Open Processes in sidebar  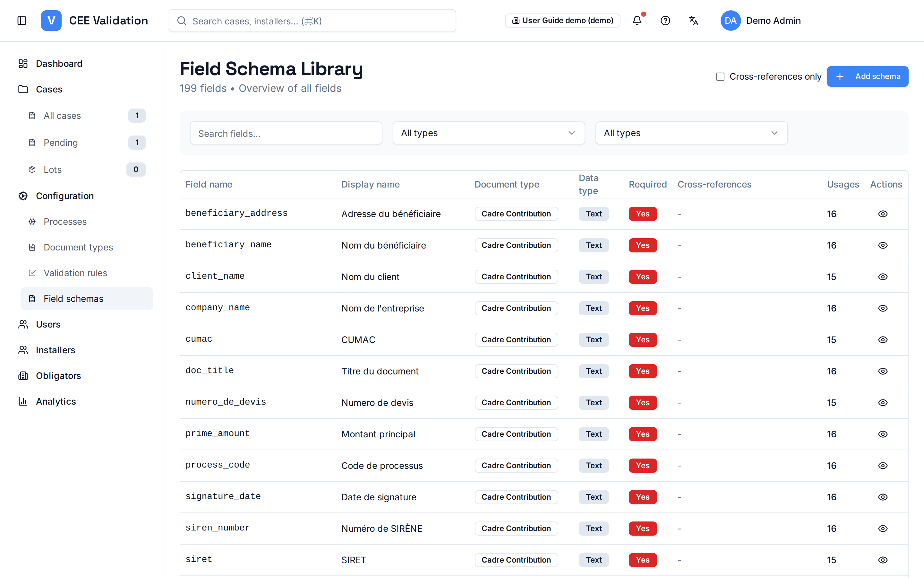coord(87,222)
